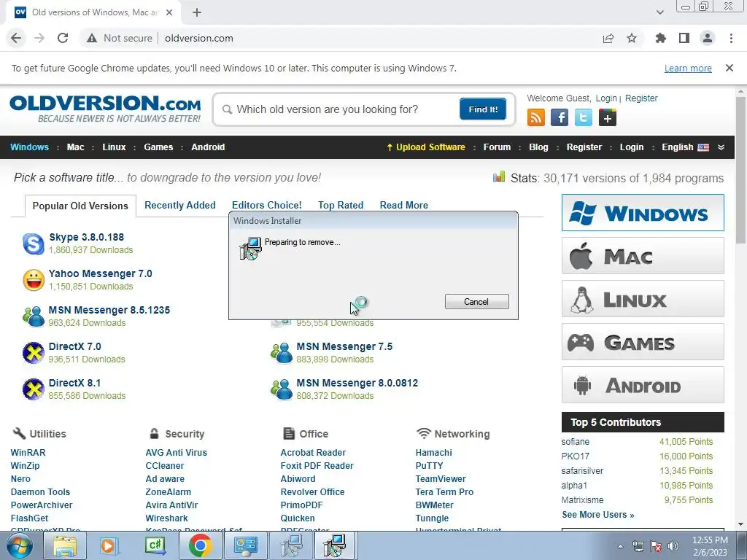747x560 pixels.
Task: Expand the double-chevron menu in nav bar
Action: (721, 147)
